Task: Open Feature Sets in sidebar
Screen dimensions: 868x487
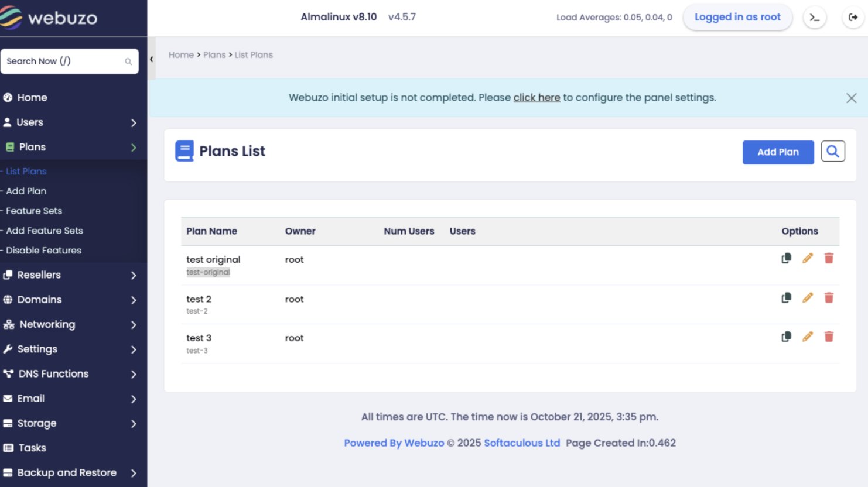Action: point(34,211)
